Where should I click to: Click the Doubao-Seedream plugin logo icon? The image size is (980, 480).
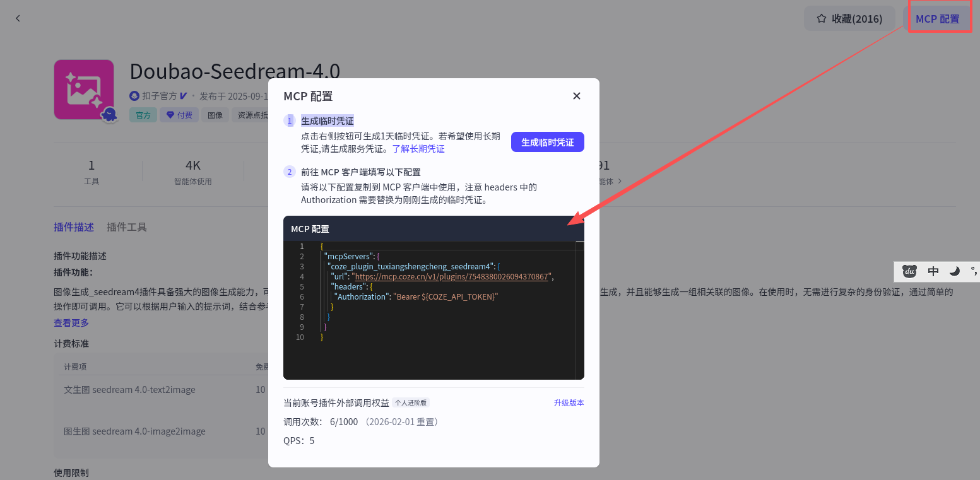tap(84, 90)
